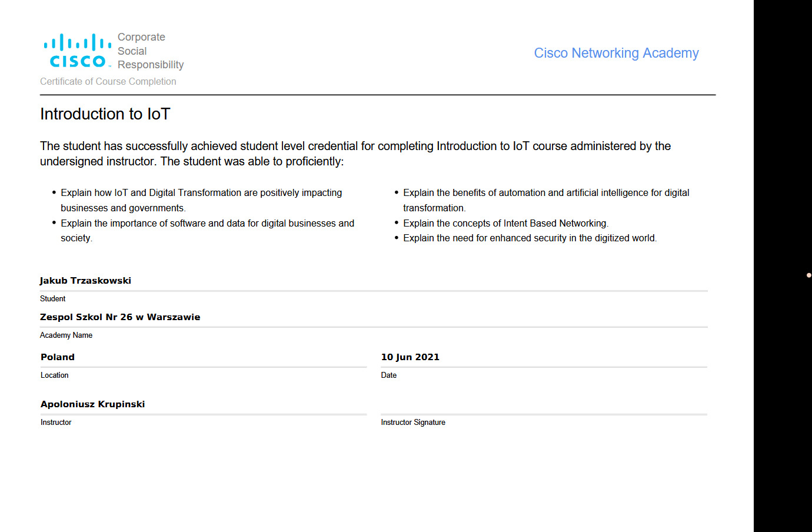Click the Date label
Viewport: 812px width, 532px height.
click(x=388, y=375)
